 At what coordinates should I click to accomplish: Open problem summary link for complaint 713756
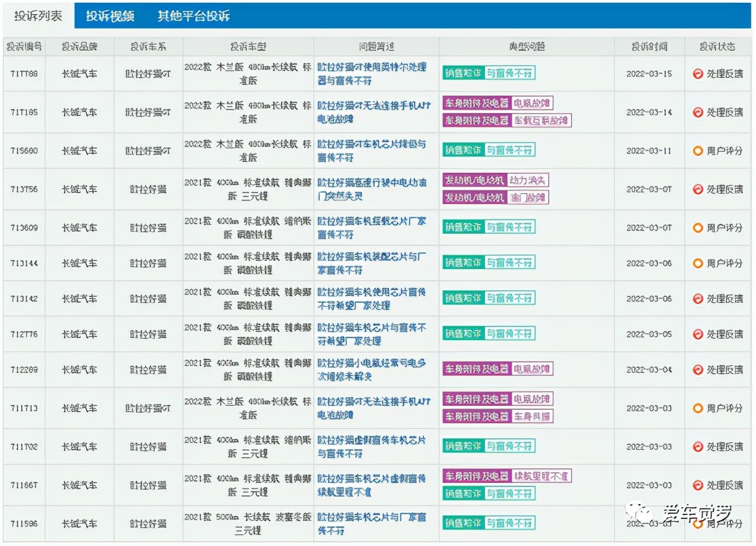tap(372, 190)
